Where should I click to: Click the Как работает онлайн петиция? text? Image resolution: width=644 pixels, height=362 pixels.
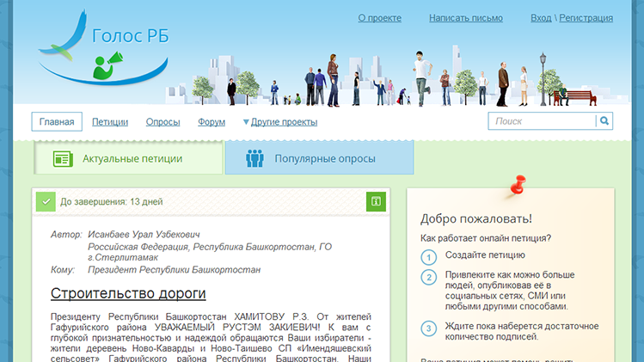[x=486, y=238]
